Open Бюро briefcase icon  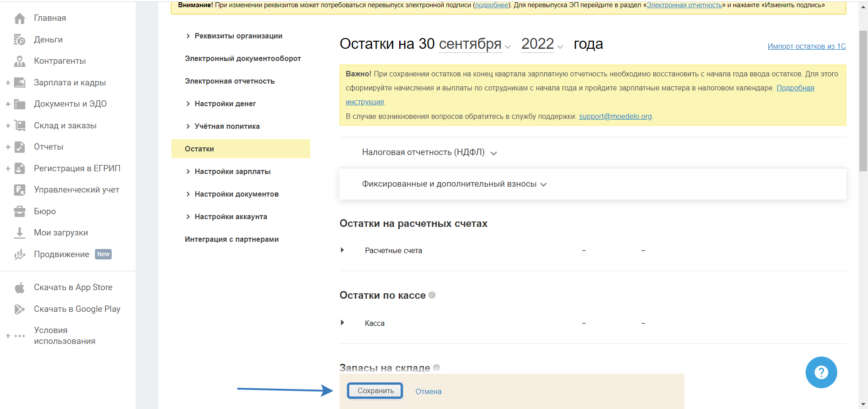coord(19,211)
